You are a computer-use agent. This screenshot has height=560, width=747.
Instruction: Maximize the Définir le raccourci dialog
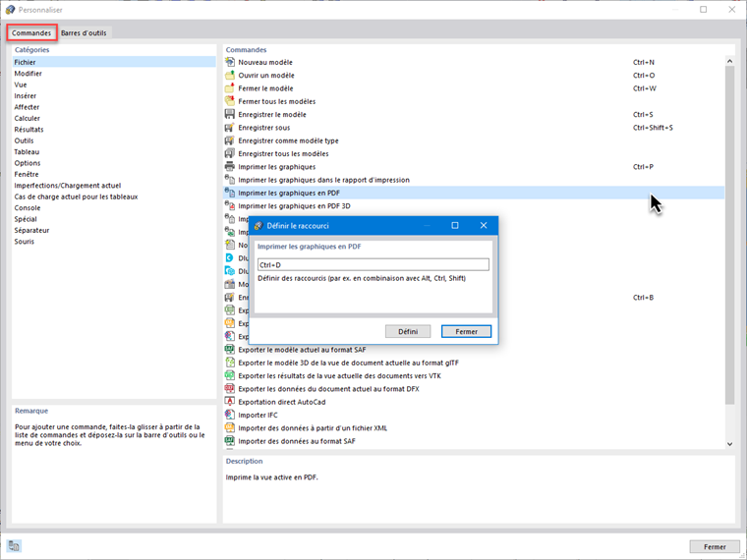click(x=455, y=225)
